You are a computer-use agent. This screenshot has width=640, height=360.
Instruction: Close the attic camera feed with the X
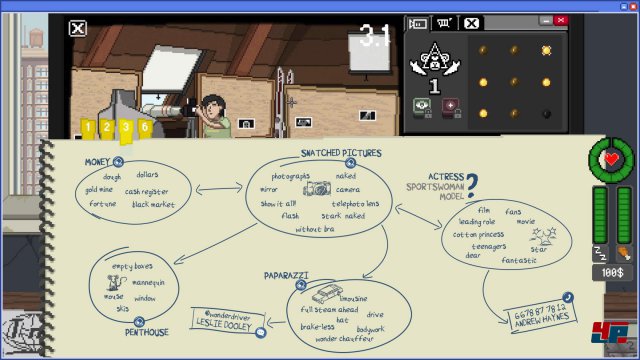pyautogui.click(x=78, y=29)
